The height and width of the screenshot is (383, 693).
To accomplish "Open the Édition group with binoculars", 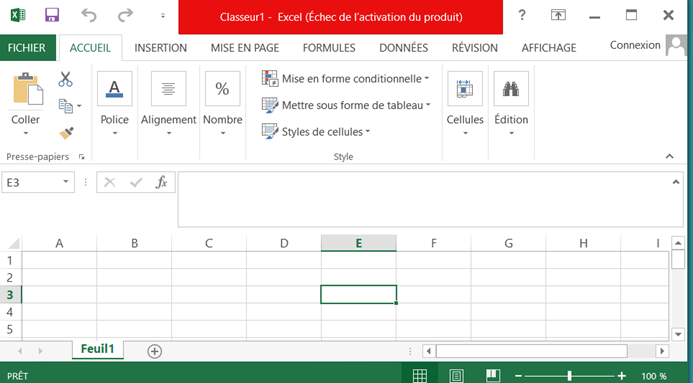I will (x=511, y=104).
